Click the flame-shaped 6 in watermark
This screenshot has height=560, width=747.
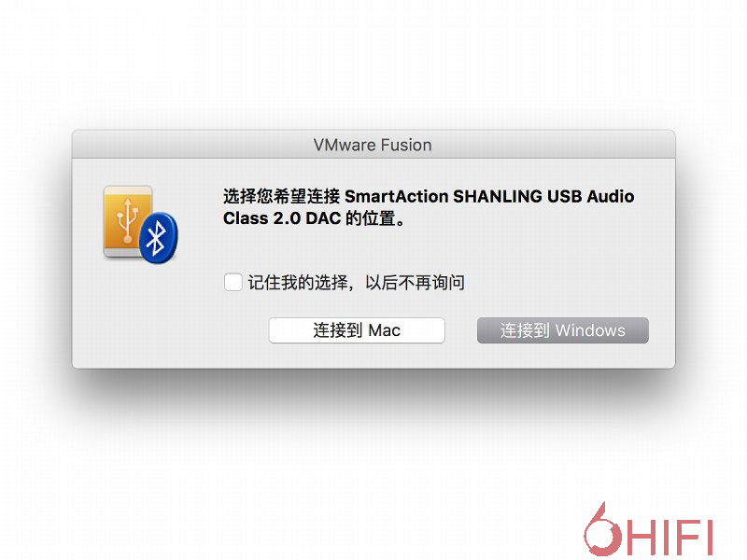point(602,529)
